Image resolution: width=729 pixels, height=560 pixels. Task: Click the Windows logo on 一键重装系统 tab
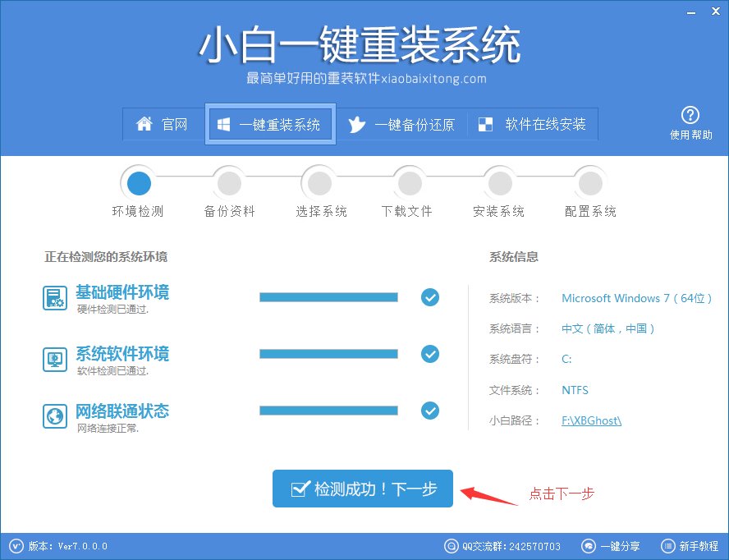[222, 123]
